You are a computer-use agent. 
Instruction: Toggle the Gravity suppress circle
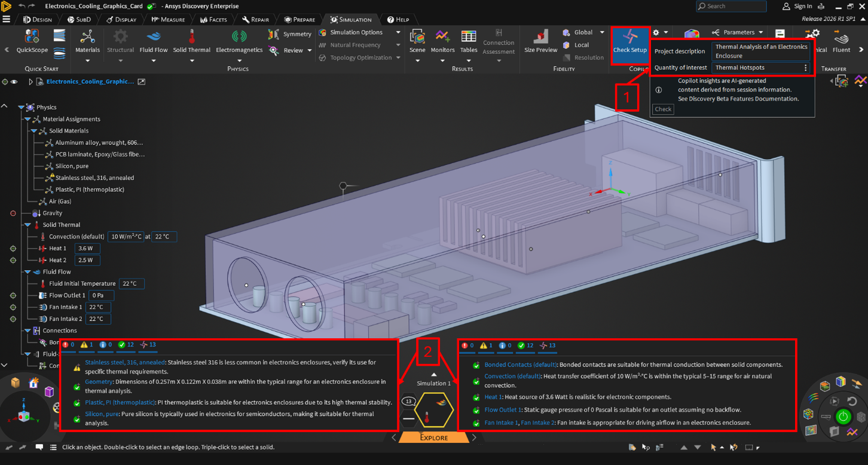13,213
